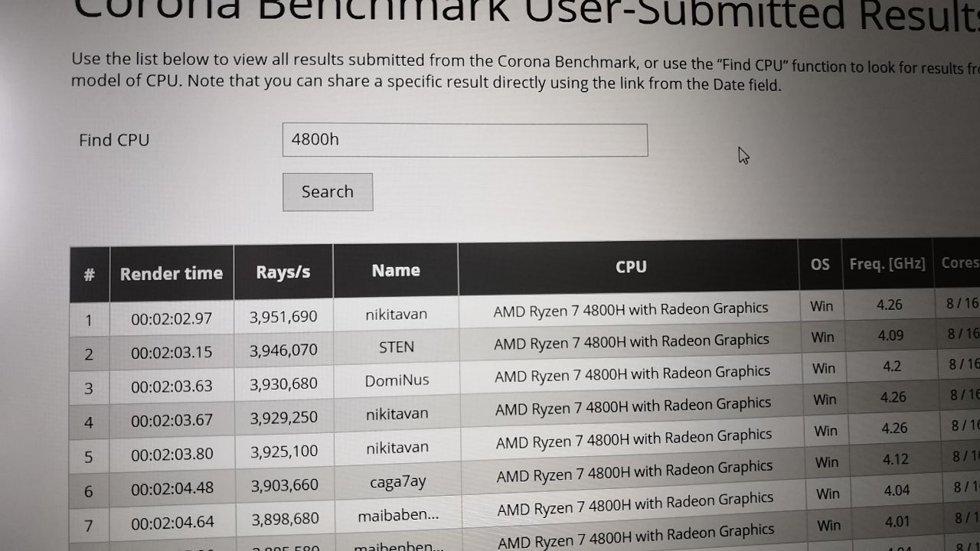The height and width of the screenshot is (551, 980).
Task: Select render time 00:02:04.48
Action: (172, 488)
